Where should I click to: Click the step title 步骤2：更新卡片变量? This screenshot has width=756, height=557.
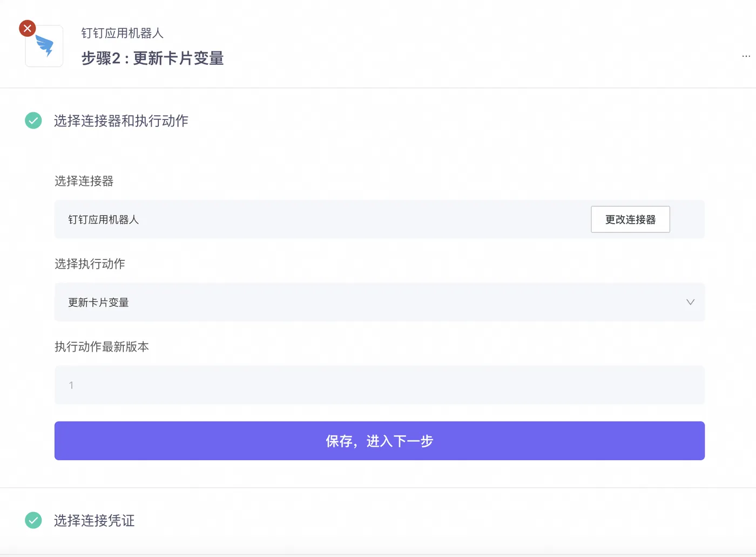pyautogui.click(x=152, y=58)
